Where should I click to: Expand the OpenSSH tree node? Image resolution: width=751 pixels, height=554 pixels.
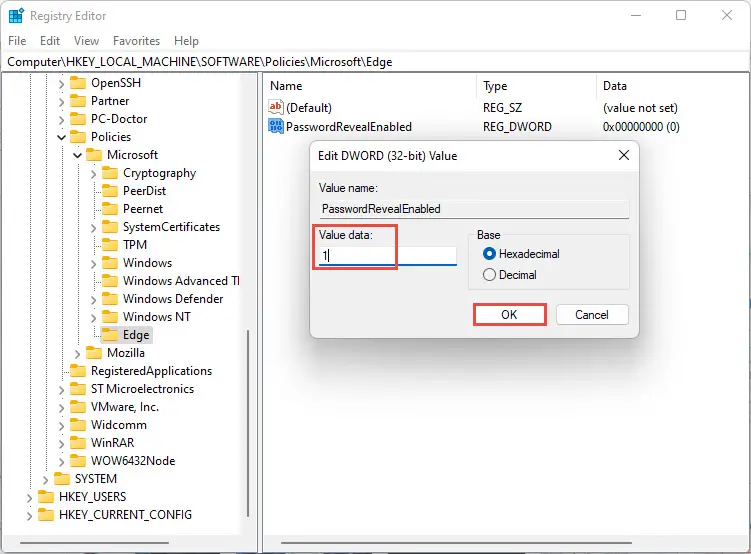tap(61, 84)
